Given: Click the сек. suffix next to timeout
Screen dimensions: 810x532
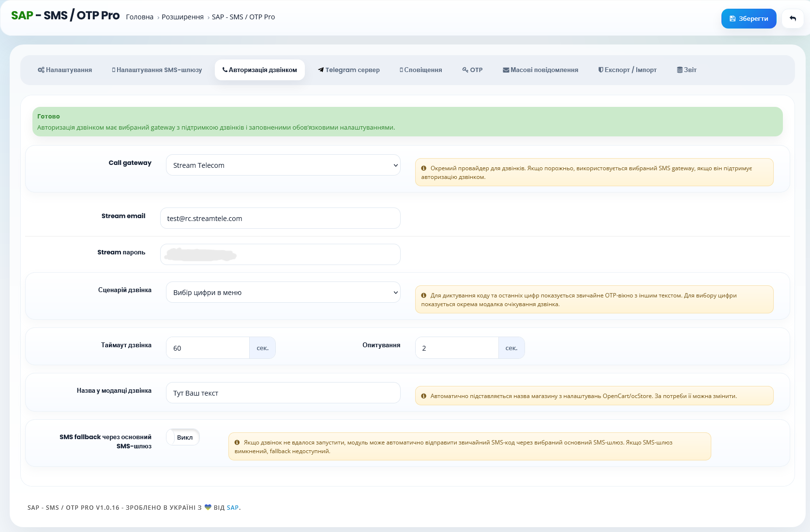Looking at the screenshot, I should 262,348.
